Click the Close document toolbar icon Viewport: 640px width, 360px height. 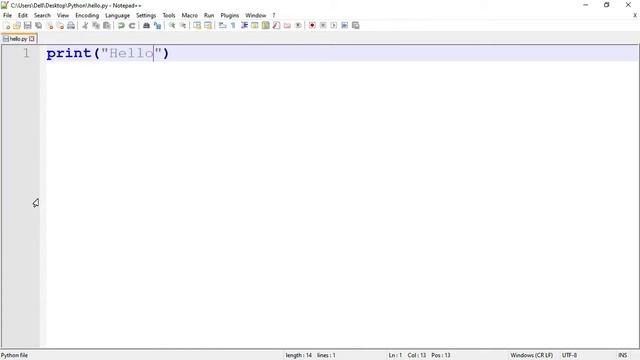49,25
